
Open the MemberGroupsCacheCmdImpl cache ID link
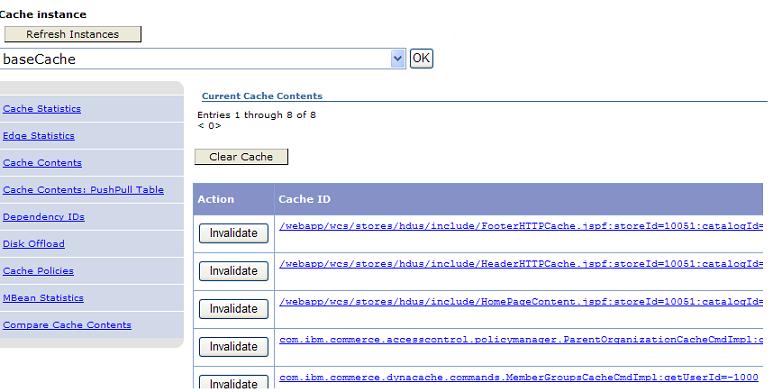pos(519,378)
